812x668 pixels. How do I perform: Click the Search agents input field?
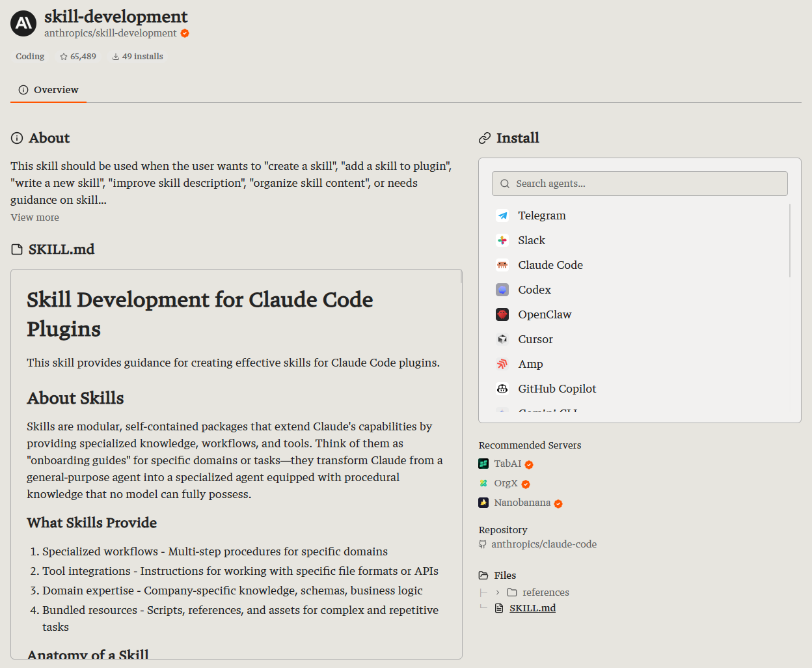click(640, 184)
